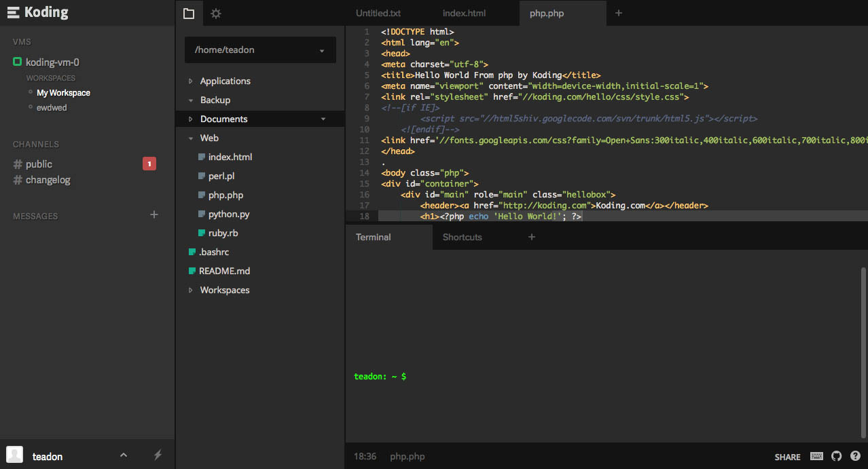Click php.php filename in status bar
The width and height of the screenshot is (868, 469).
(408, 456)
